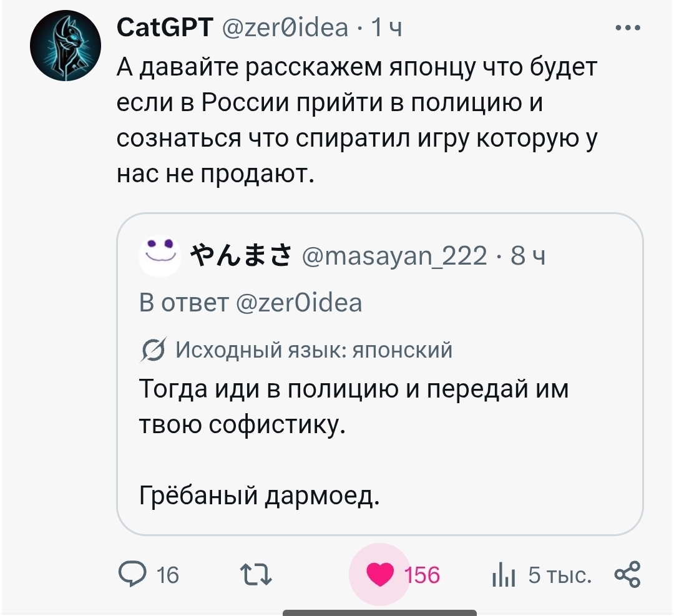Open the reply icon on the tweet
Image resolution: width=674 pixels, height=616 pixels.
pos(132,574)
